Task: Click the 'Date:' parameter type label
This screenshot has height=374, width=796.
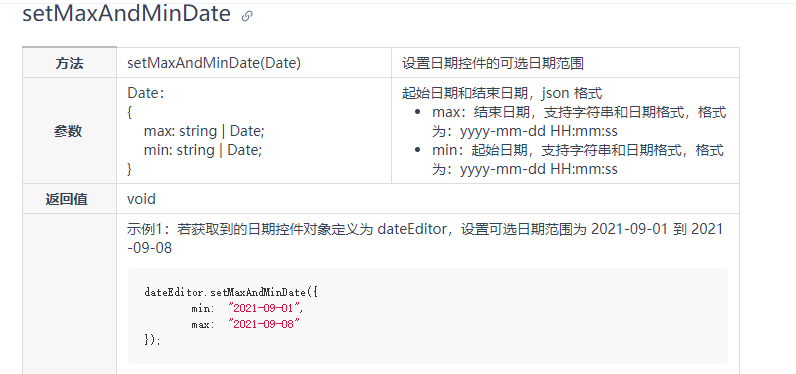Action: click(x=146, y=93)
